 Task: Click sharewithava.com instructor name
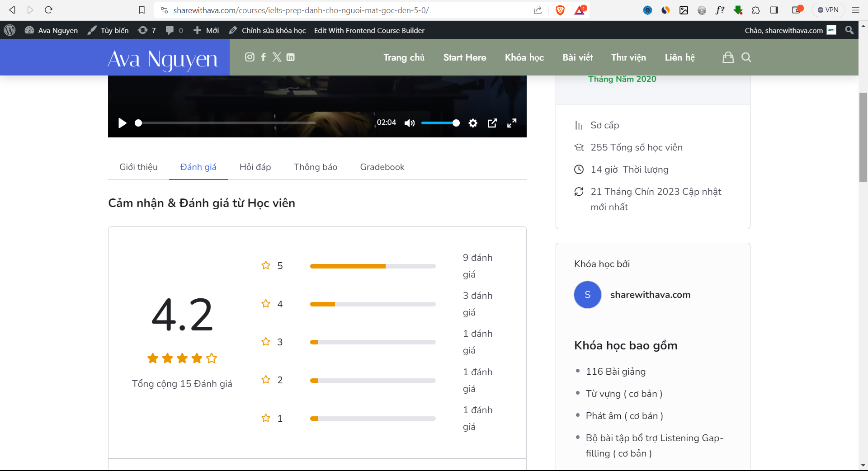[x=651, y=295]
